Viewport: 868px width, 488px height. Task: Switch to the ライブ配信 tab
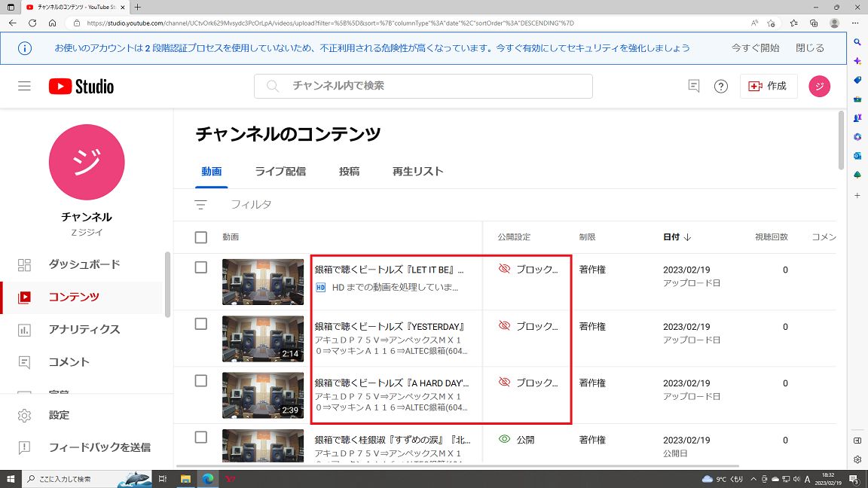click(280, 172)
